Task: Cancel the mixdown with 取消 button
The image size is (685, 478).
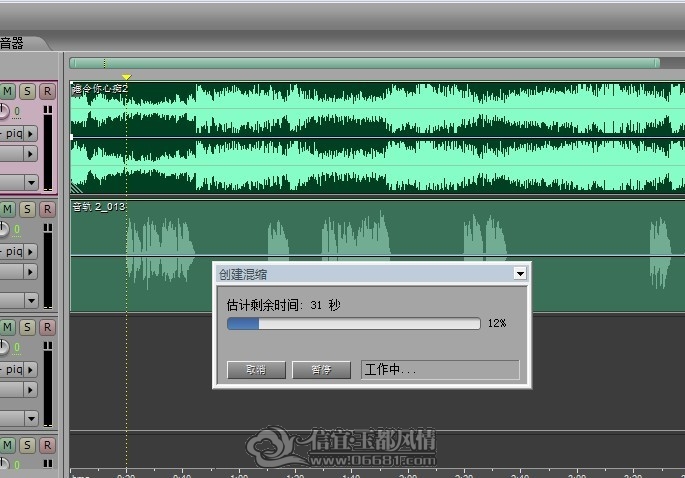Action: 256,370
